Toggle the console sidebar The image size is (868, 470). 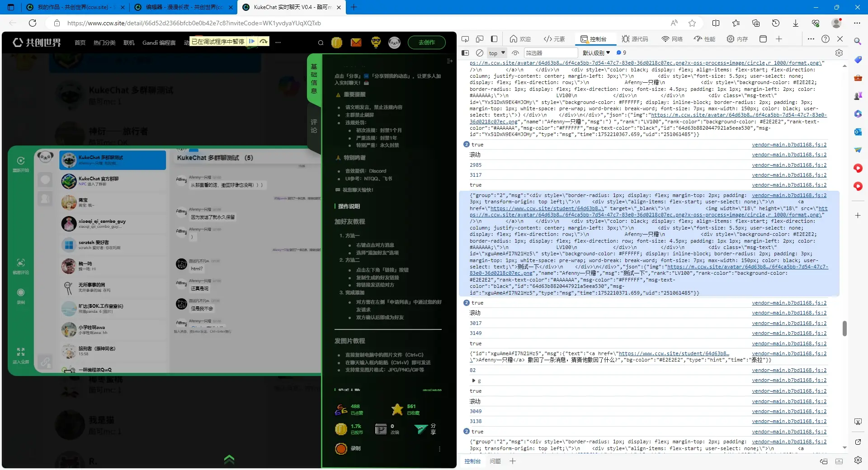pos(465,53)
